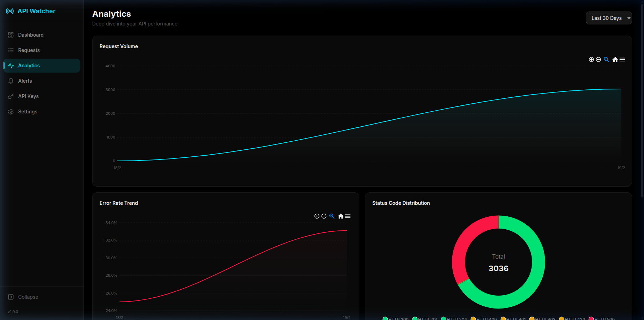Click the API Watcher broadcast logo icon
This screenshot has width=644, height=320.
(x=9, y=11)
